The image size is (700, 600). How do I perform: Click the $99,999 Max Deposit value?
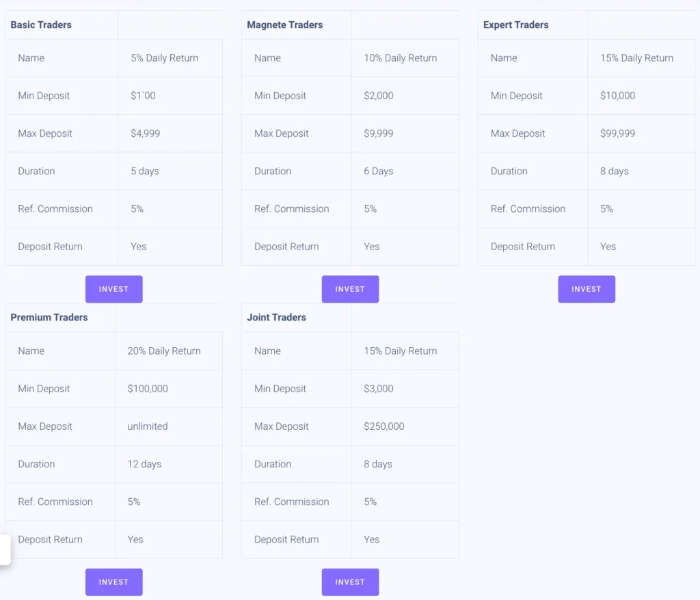coord(617,133)
